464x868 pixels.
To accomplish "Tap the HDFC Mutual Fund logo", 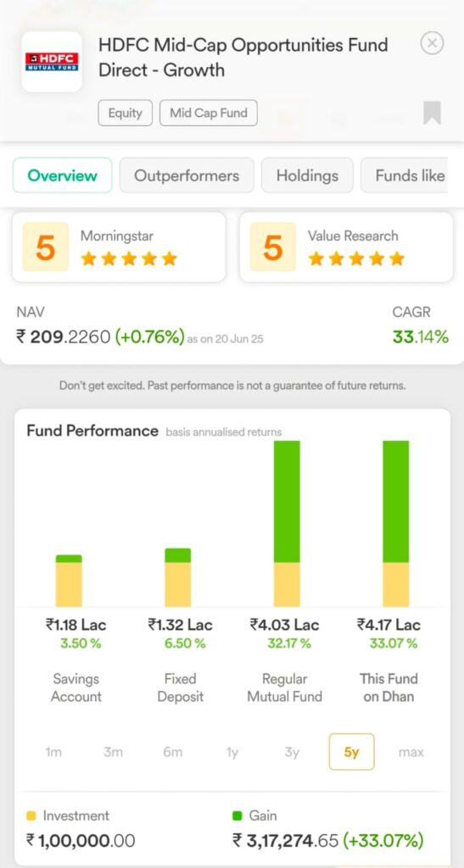I will click(52, 61).
